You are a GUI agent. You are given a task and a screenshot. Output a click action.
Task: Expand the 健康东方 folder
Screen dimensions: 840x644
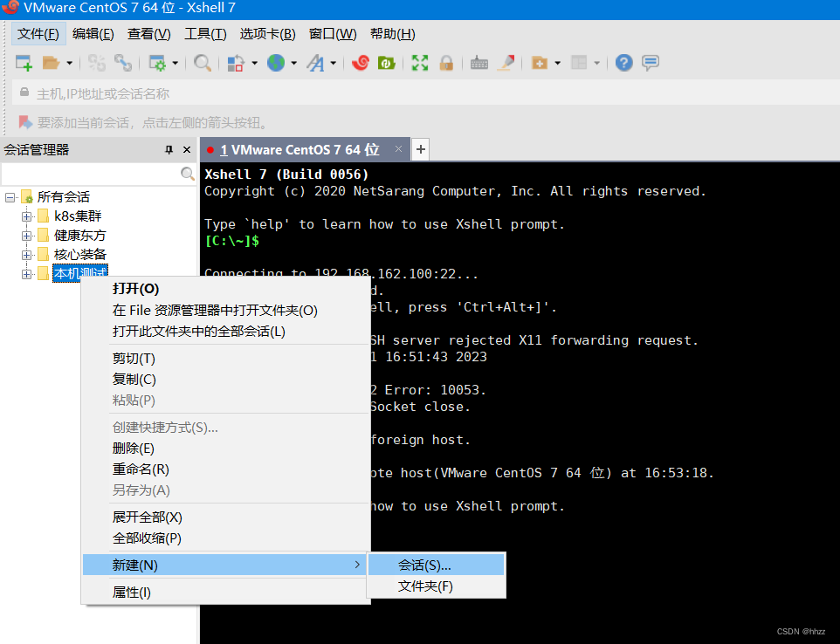27,235
